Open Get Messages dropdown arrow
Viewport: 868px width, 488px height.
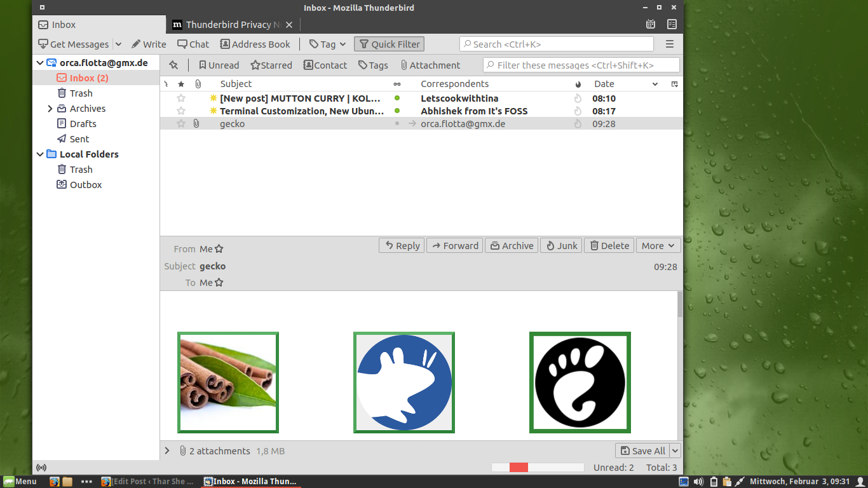click(118, 44)
